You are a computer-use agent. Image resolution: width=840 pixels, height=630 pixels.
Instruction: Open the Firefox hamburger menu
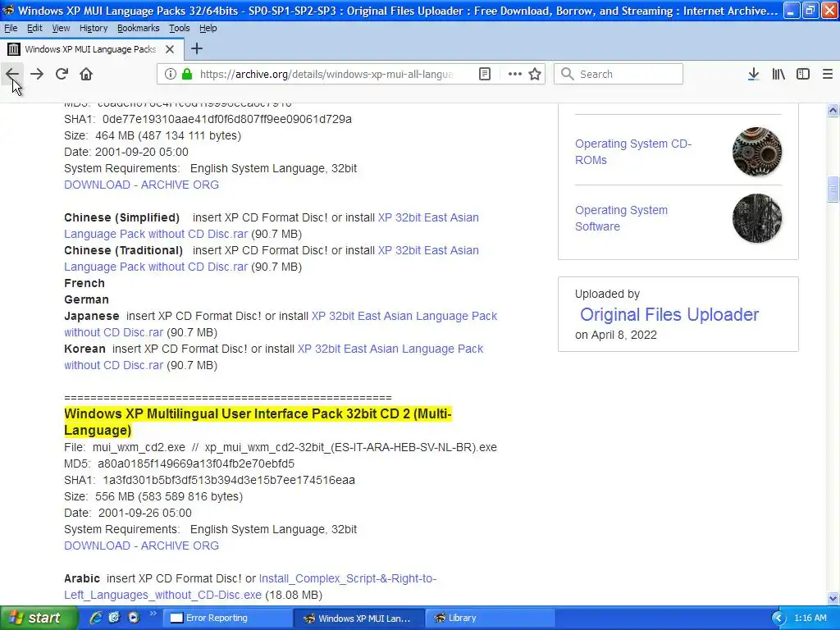[828, 74]
